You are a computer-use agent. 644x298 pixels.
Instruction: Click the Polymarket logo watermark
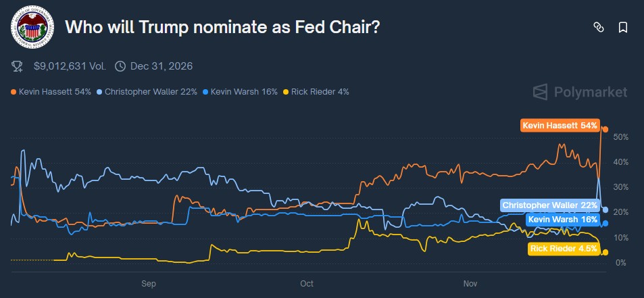pos(580,92)
